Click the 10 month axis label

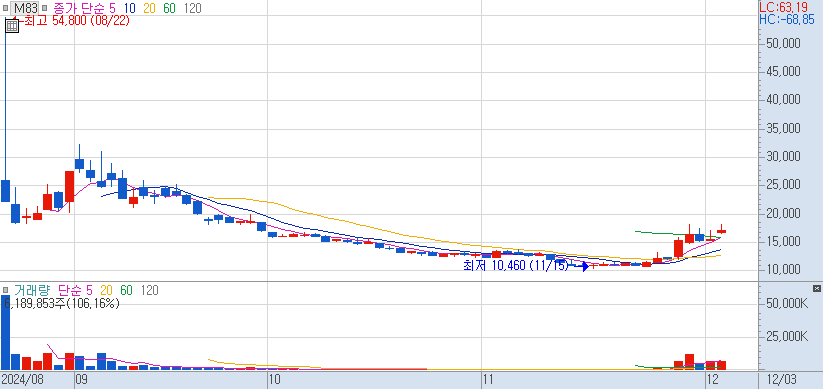275,380
